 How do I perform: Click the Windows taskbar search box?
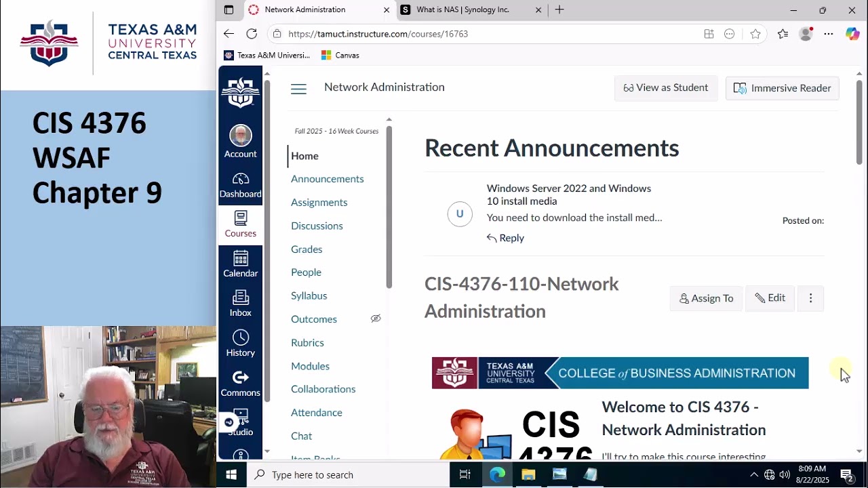pos(347,474)
